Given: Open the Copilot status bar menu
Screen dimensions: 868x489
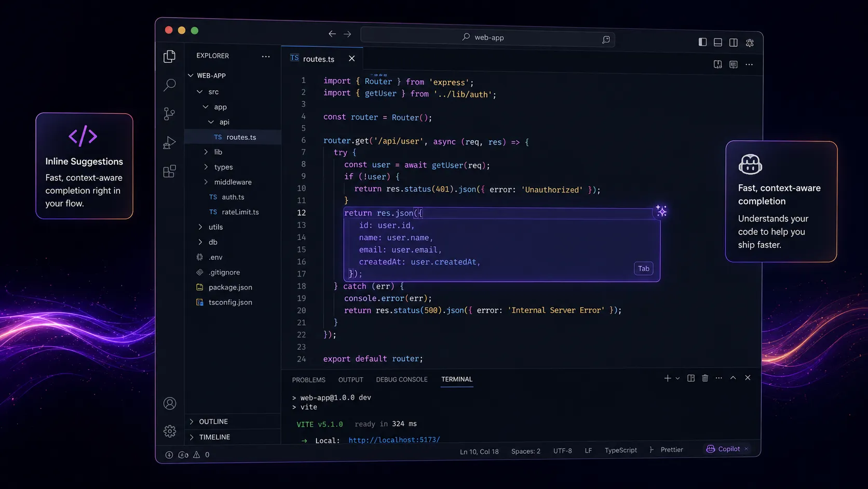Looking at the screenshot, I should [727, 449].
